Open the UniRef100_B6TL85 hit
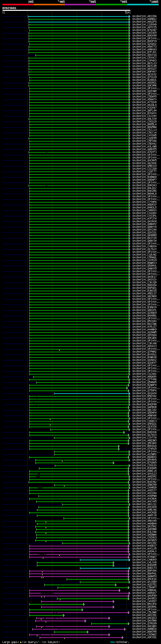 pos(144,66)
